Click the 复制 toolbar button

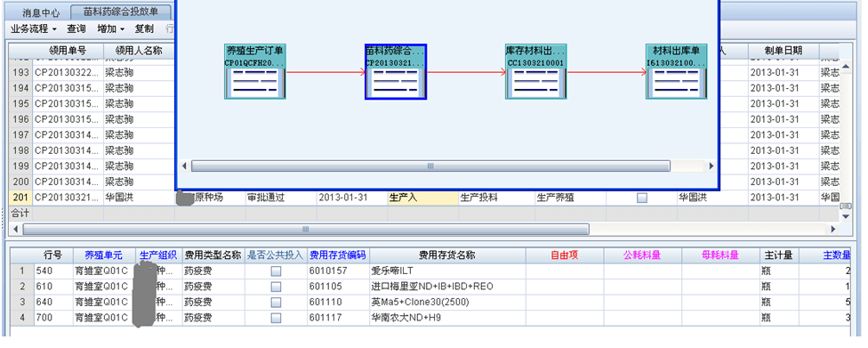pyautogui.click(x=144, y=28)
